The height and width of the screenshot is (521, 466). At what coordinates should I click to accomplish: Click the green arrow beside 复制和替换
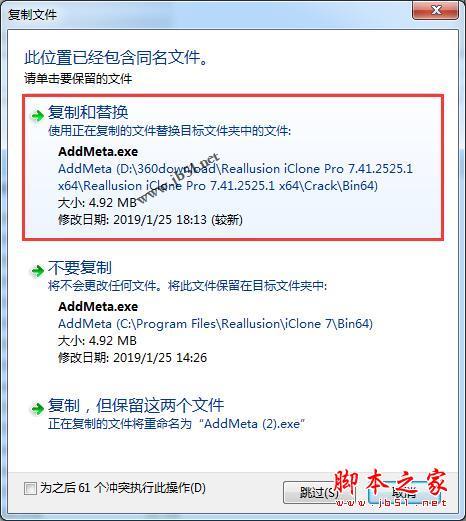pos(37,116)
